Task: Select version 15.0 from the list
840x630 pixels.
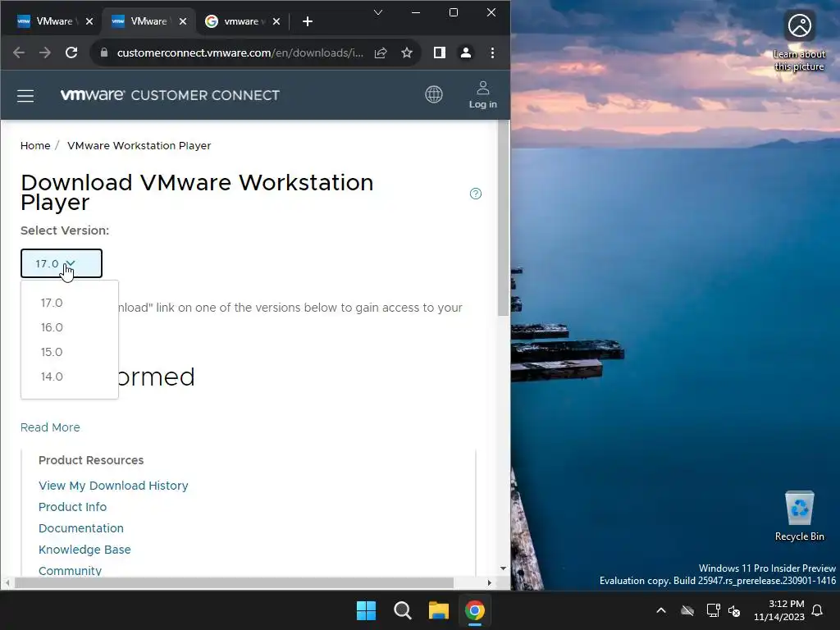Action: coord(52,352)
